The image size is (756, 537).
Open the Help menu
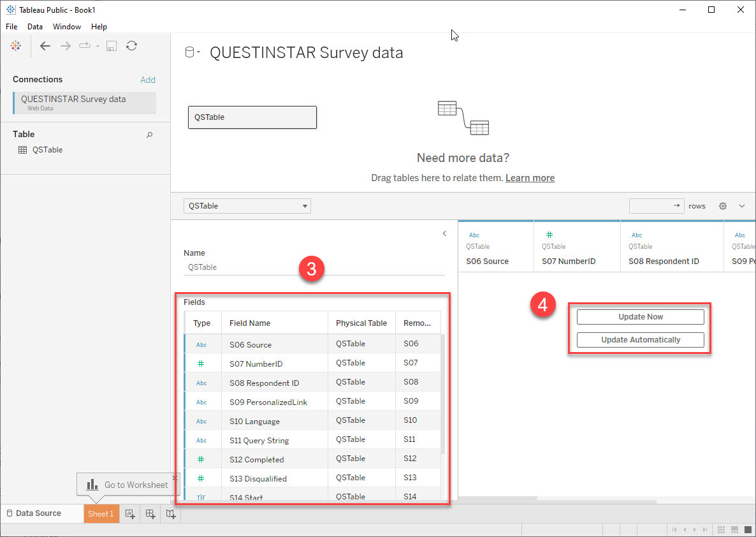99,27
